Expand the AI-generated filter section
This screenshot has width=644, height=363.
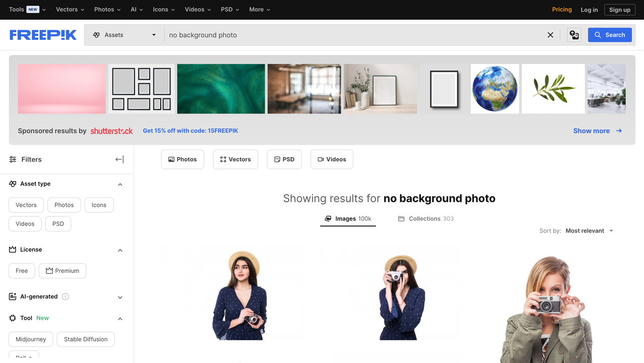(120, 297)
